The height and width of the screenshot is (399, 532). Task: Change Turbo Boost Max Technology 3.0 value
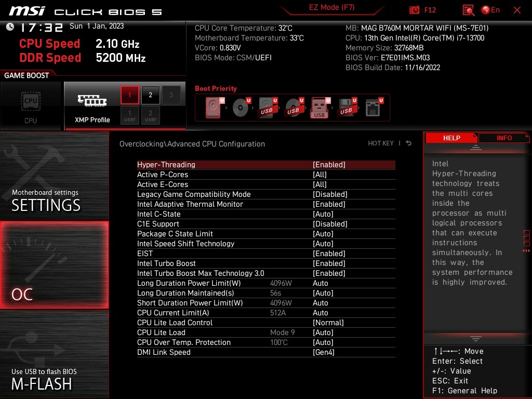coord(329,273)
